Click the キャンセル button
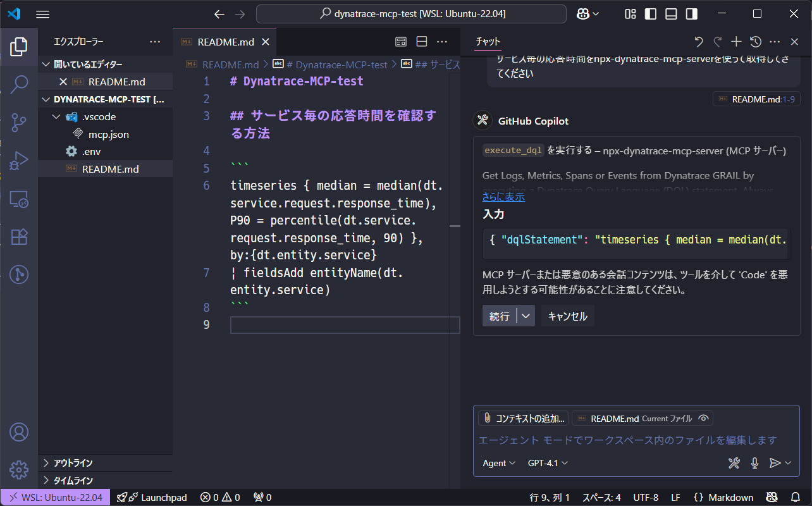This screenshot has height=506, width=812. [x=568, y=316]
